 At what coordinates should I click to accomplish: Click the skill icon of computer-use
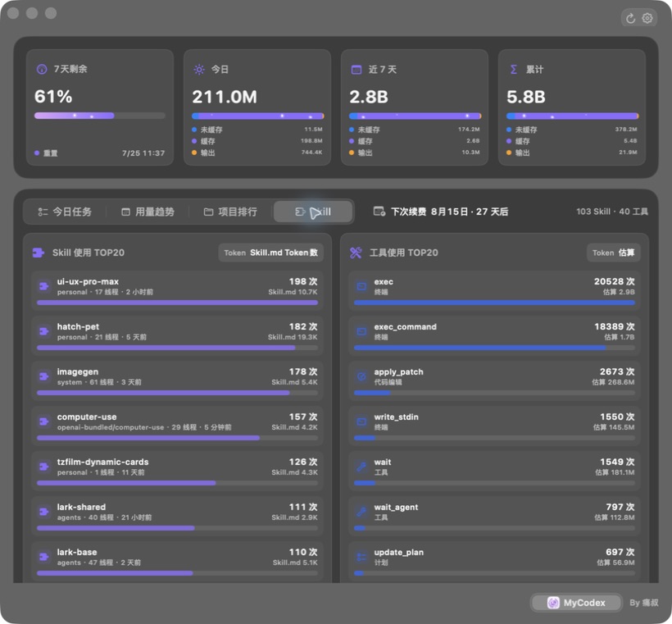[43, 421]
